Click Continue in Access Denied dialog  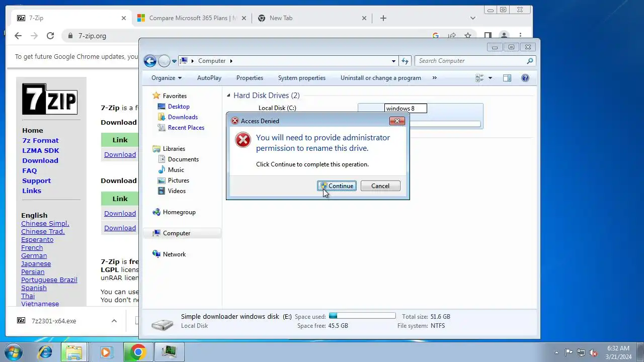click(x=337, y=186)
